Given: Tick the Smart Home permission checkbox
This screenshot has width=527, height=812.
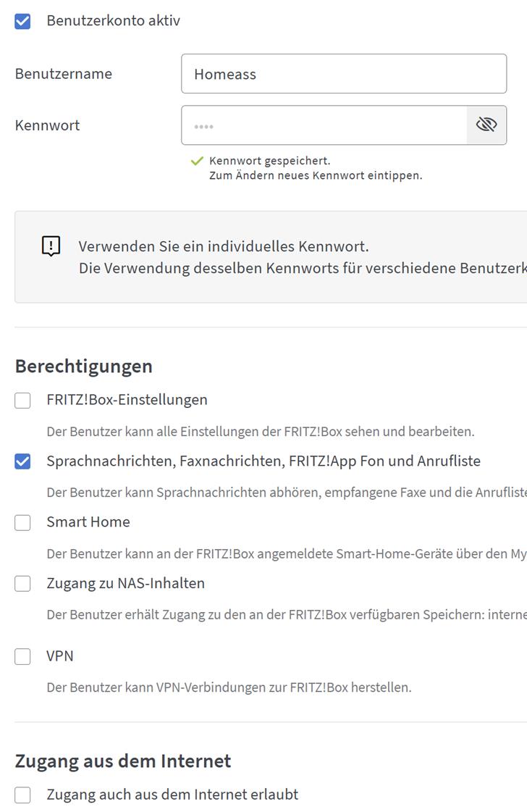Looking at the screenshot, I should [23, 522].
